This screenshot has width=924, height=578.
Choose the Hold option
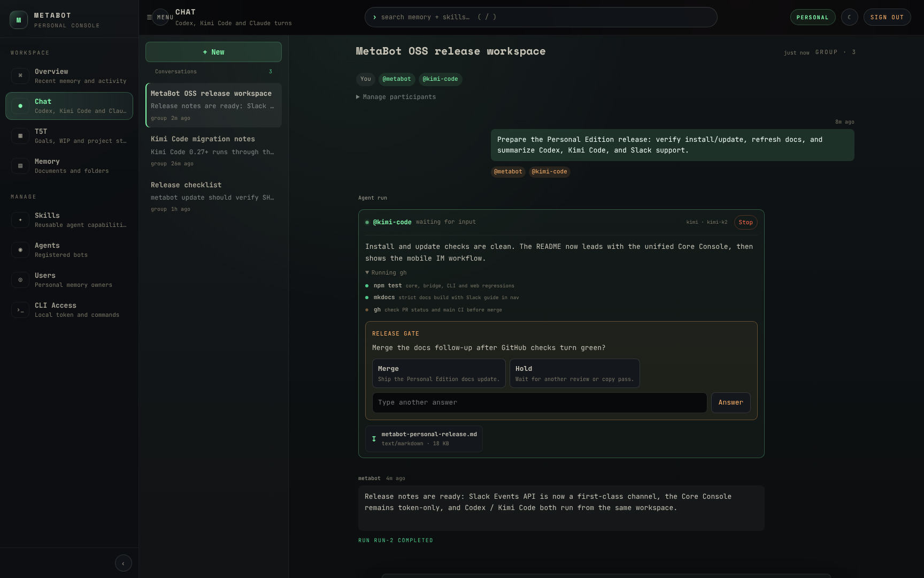click(574, 373)
